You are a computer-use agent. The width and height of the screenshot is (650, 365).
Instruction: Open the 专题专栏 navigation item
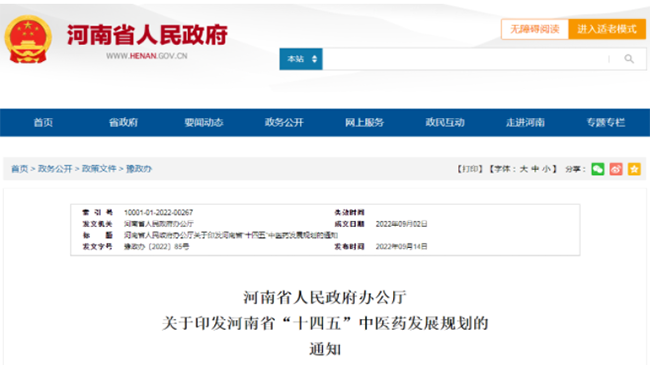click(606, 122)
